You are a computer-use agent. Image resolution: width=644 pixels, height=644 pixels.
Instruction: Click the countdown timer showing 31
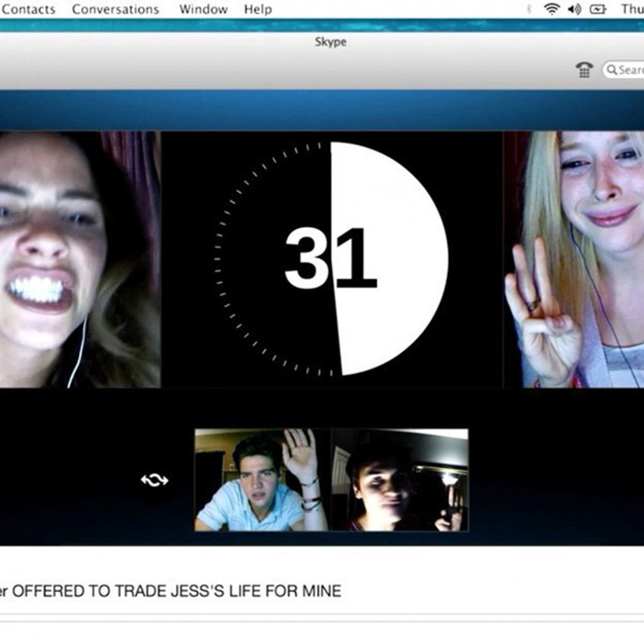click(x=332, y=259)
